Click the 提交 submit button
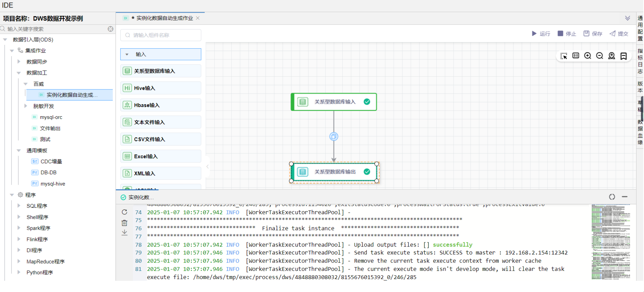This screenshot has width=644, height=292. click(x=619, y=34)
